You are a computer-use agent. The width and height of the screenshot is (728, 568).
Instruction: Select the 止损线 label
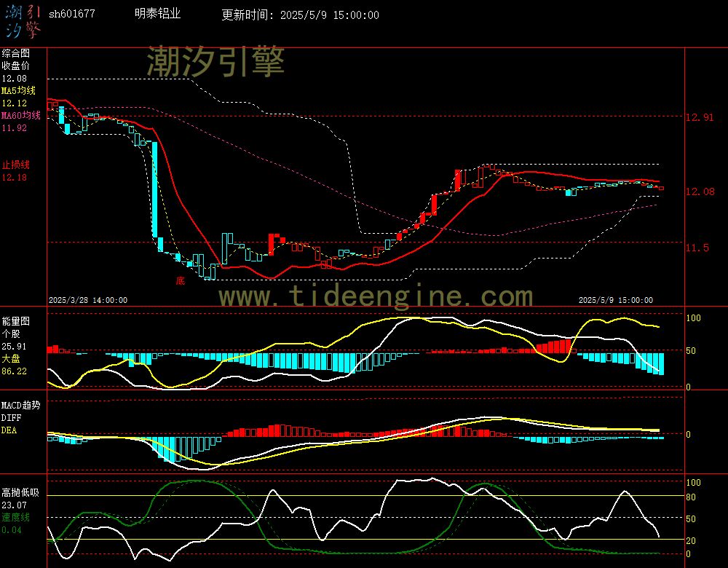pyautogui.click(x=16, y=165)
